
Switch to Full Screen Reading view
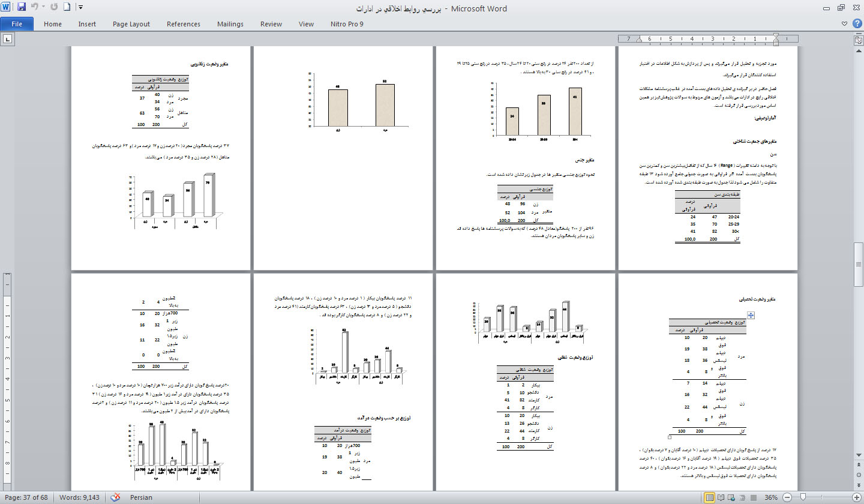[x=721, y=497]
